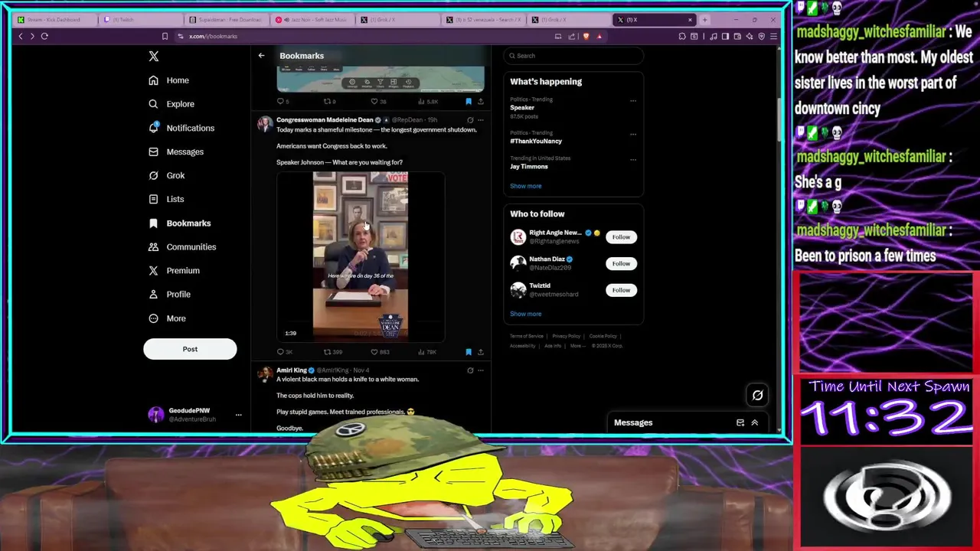
Task: Open Madeleine Dean's profile avatar
Action: (265, 124)
